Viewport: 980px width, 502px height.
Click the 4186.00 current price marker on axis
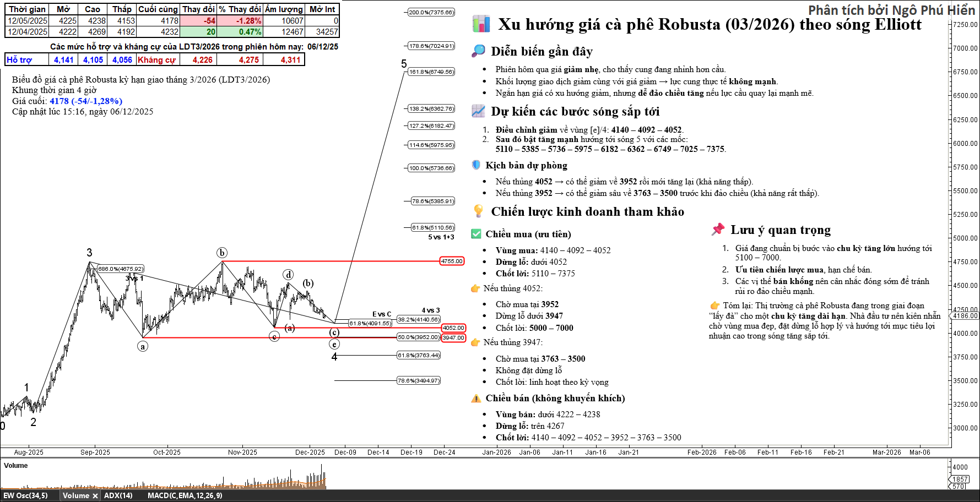(965, 316)
